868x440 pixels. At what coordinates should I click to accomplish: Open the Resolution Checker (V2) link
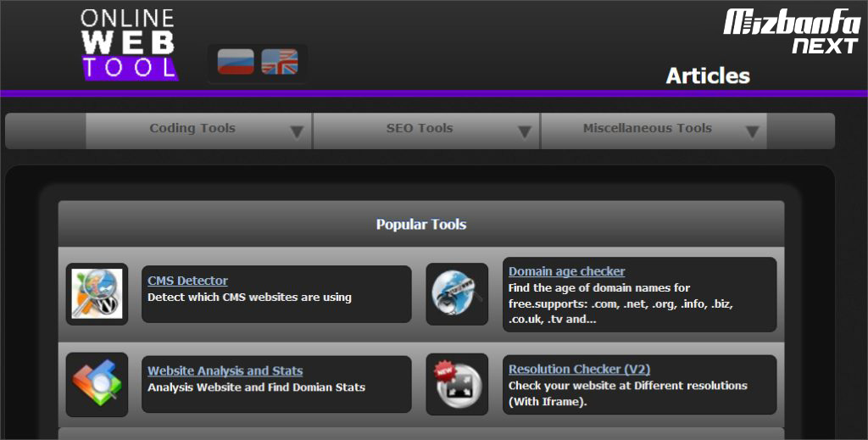(x=579, y=369)
